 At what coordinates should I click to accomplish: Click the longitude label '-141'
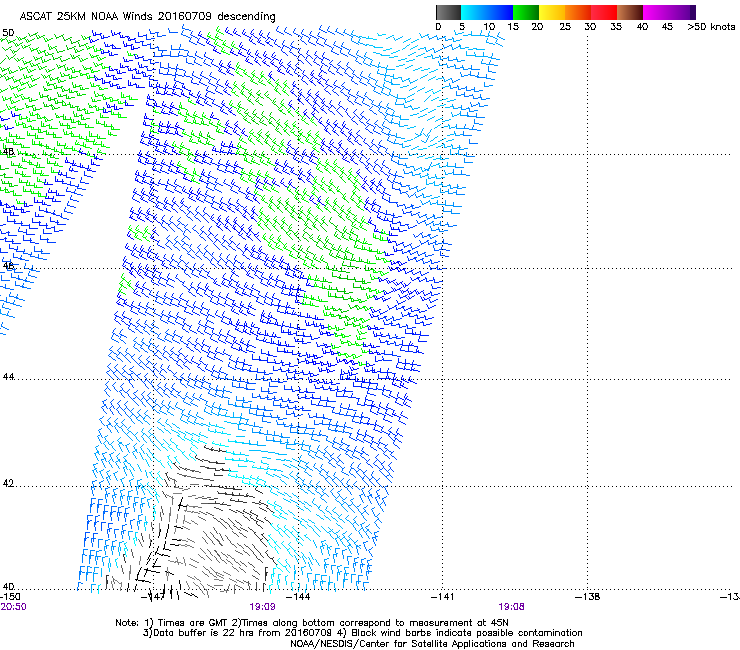(443, 597)
